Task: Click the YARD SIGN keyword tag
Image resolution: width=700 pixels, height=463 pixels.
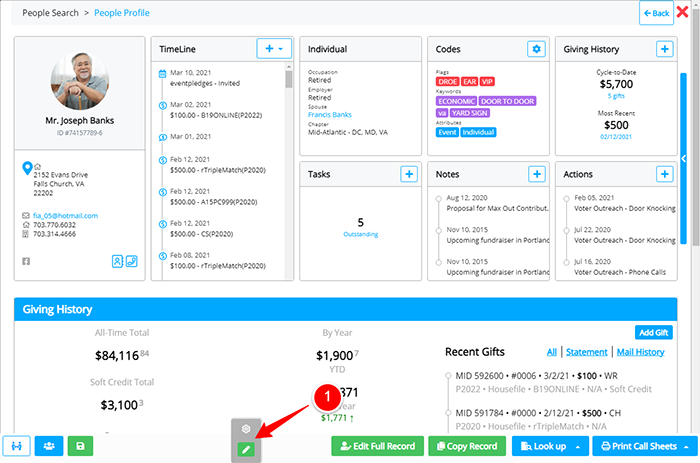Action: click(x=470, y=113)
